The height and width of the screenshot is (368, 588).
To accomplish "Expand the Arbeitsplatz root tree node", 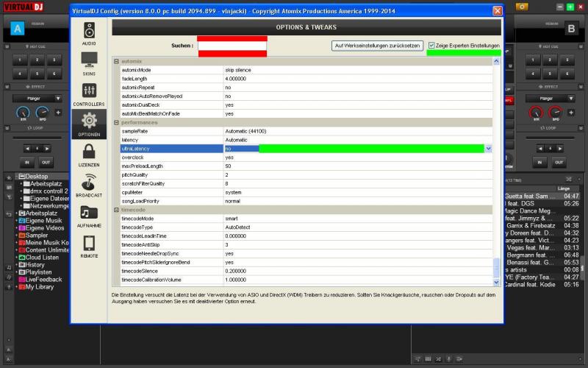I will click(17, 213).
